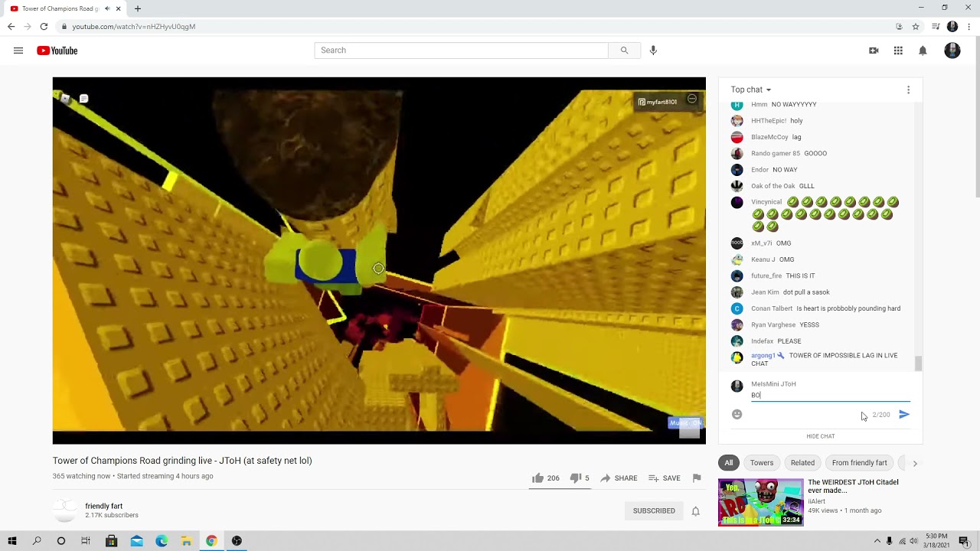Open live chat options three-dot menu

point(908,90)
